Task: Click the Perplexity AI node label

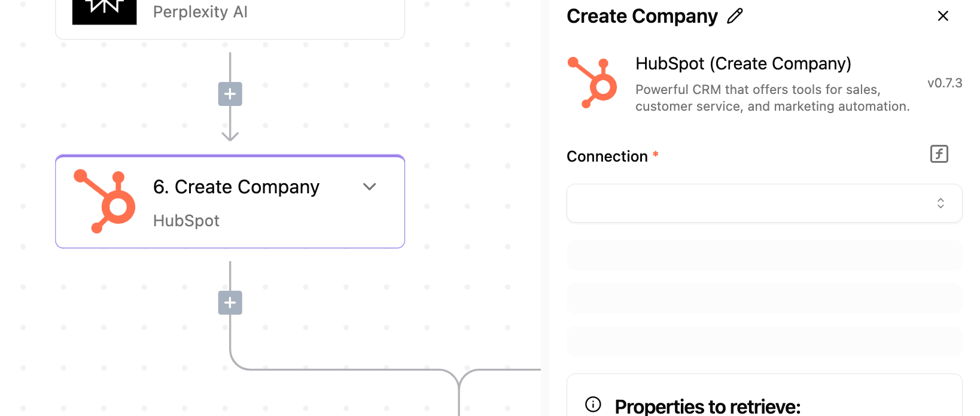Action: click(200, 12)
